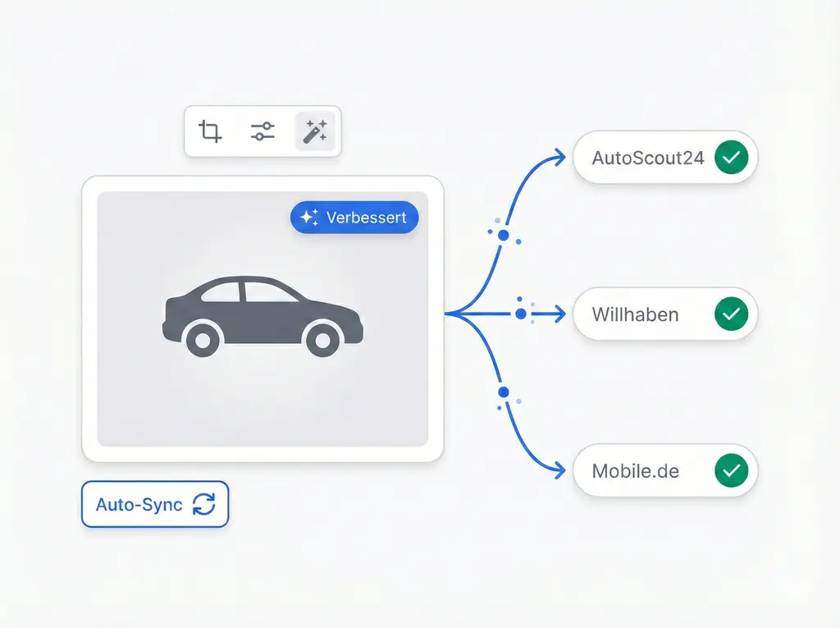The width and height of the screenshot is (840, 628).
Task: Toggle the green checkmark next to Willhaben
Action: click(x=729, y=314)
